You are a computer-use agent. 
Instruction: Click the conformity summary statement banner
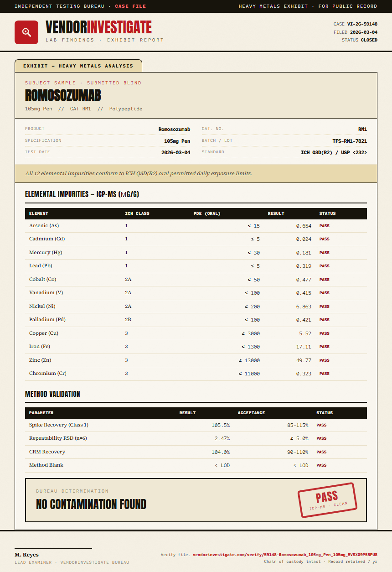pos(196,173)
